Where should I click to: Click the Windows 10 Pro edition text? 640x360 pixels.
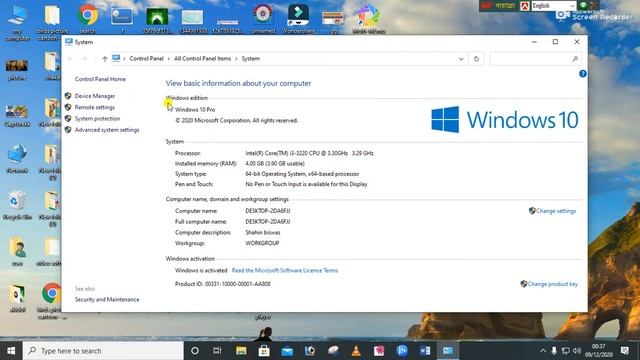click(195, 109)
